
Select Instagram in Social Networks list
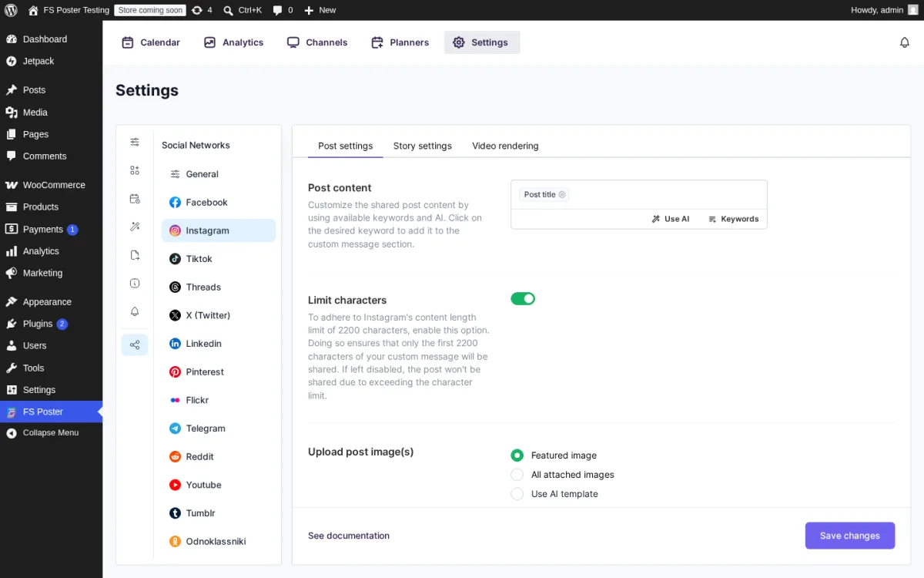[219, 230]
